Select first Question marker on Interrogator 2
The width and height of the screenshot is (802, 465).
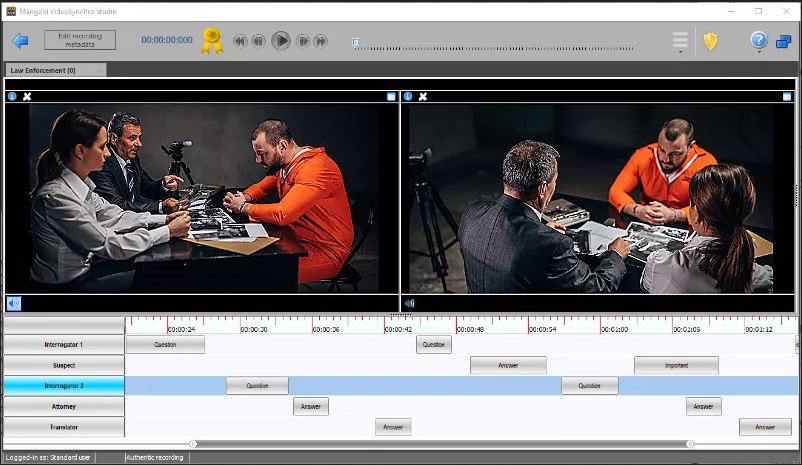point(257,386)
